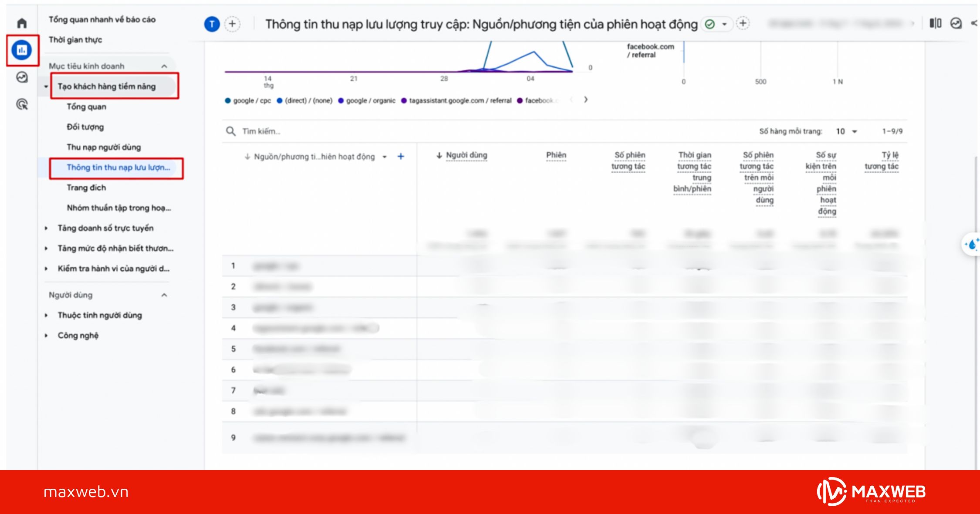Image resolution: width=980 pixels, height=514 pixels.
Task: Open the Advertising icon in left rail
Action: point(22,104)
